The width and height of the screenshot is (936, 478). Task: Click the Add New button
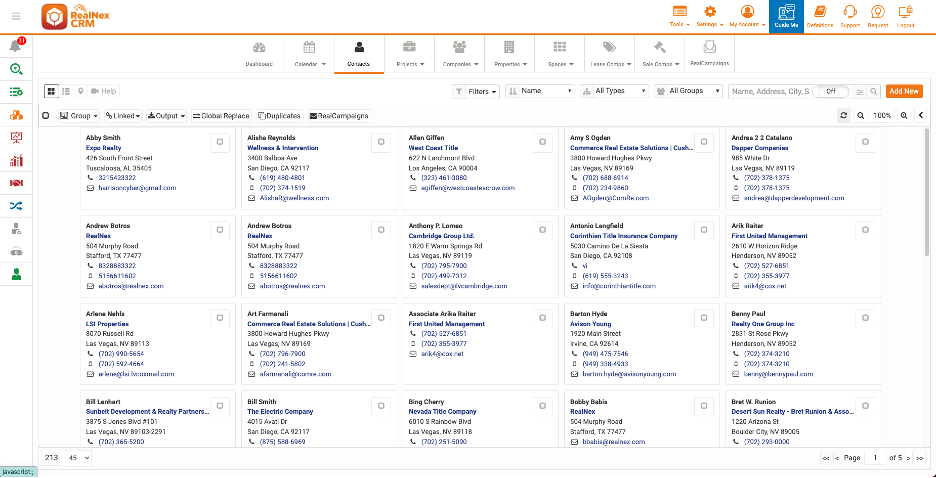(x=904, y=91)
